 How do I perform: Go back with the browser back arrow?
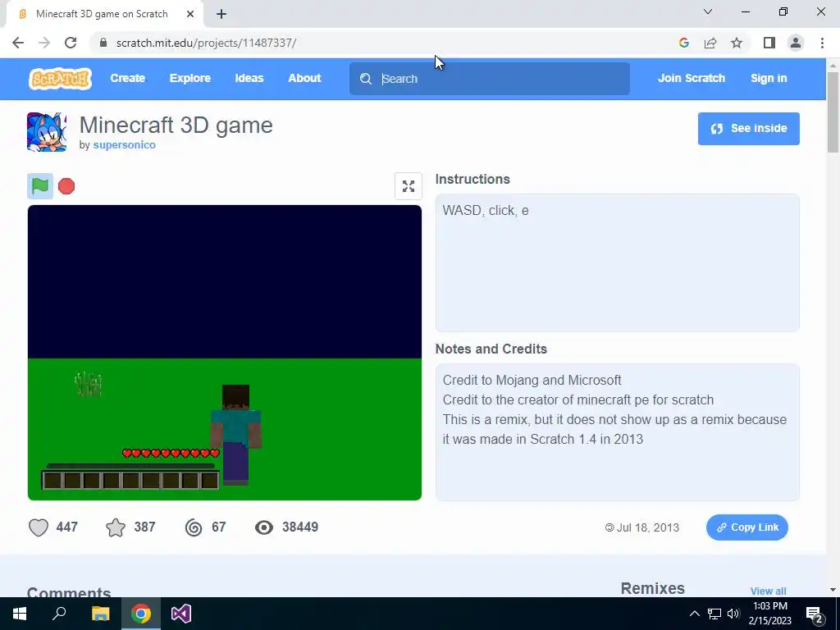click(x=18, y=43)
